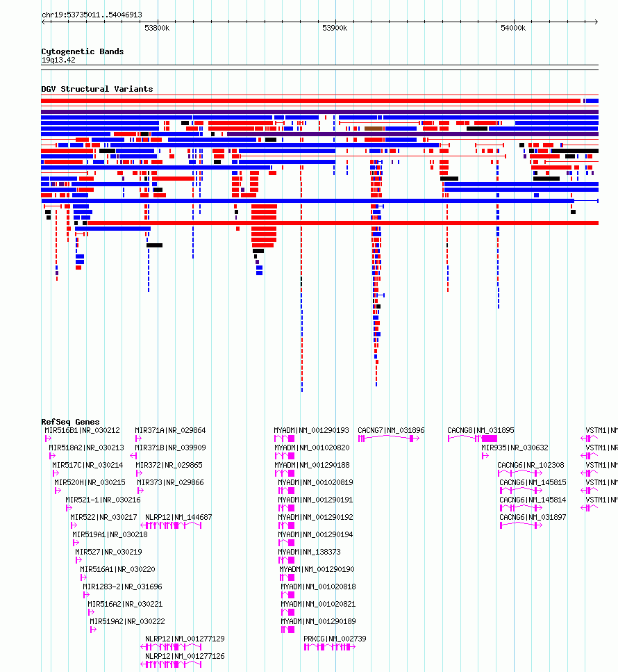Click the chr19:53735011..54046913 coordinates
Screen dimensions: 618x672
pos(92,15)
